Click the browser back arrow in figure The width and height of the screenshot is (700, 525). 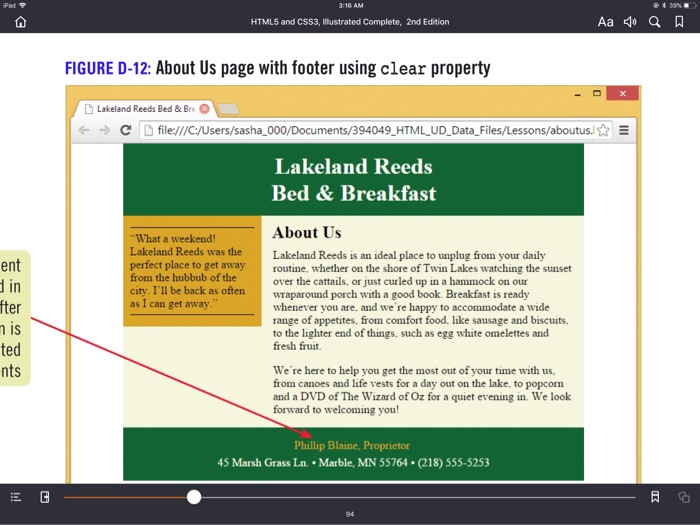84,130
